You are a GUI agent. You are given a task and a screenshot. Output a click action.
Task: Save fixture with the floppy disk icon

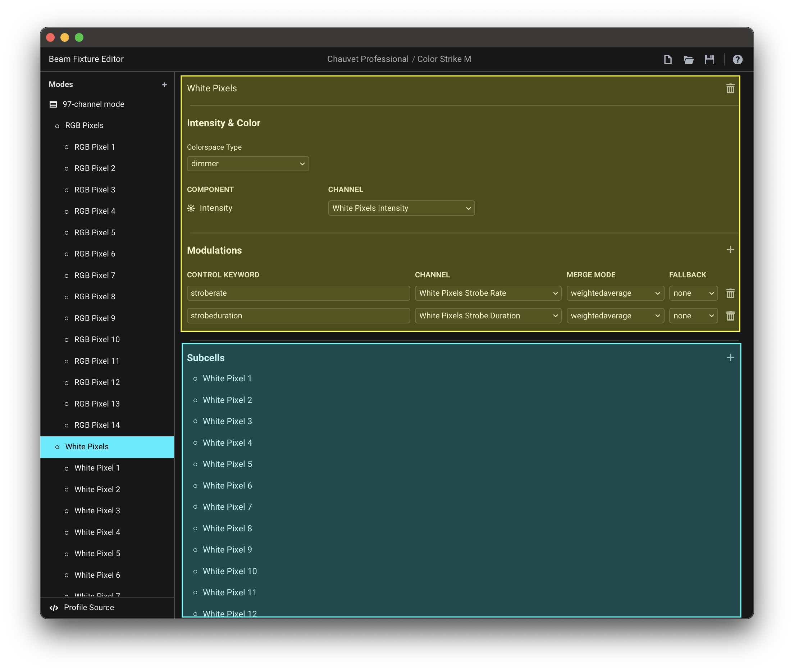[709, 59]
